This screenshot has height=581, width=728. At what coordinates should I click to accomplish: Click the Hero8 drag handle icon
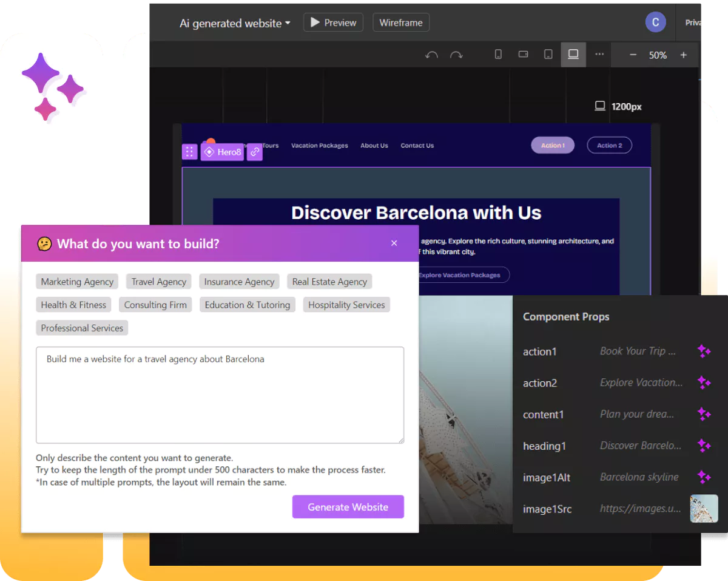tap(189, 152)
